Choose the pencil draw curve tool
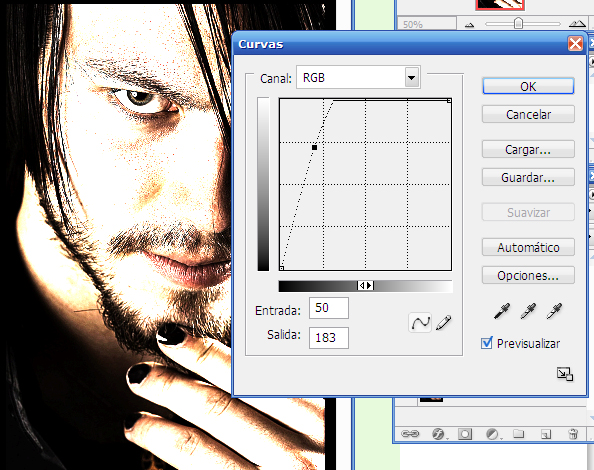Viewport: 594px width, 470px height. point(444,323)
